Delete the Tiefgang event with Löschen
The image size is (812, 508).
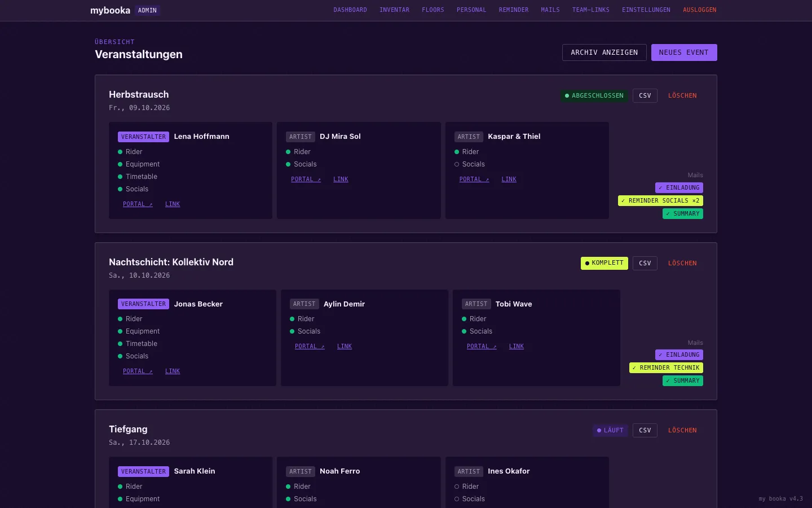(x=682, y=431)
